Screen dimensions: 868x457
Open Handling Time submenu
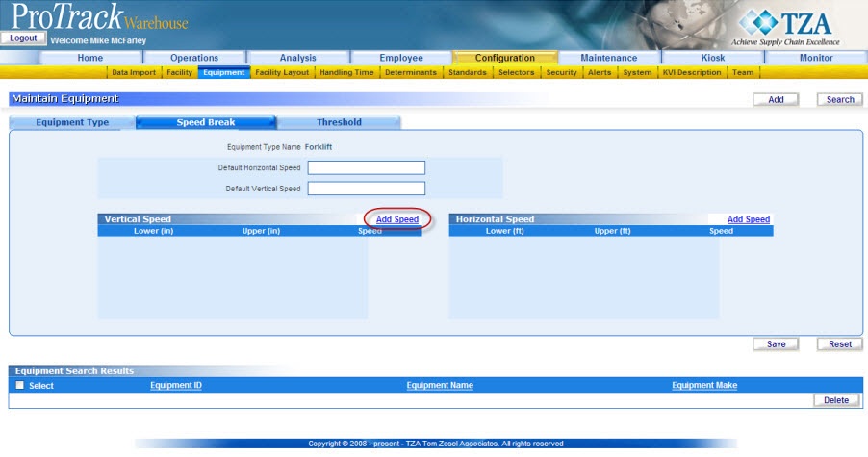tap(346, 72)
